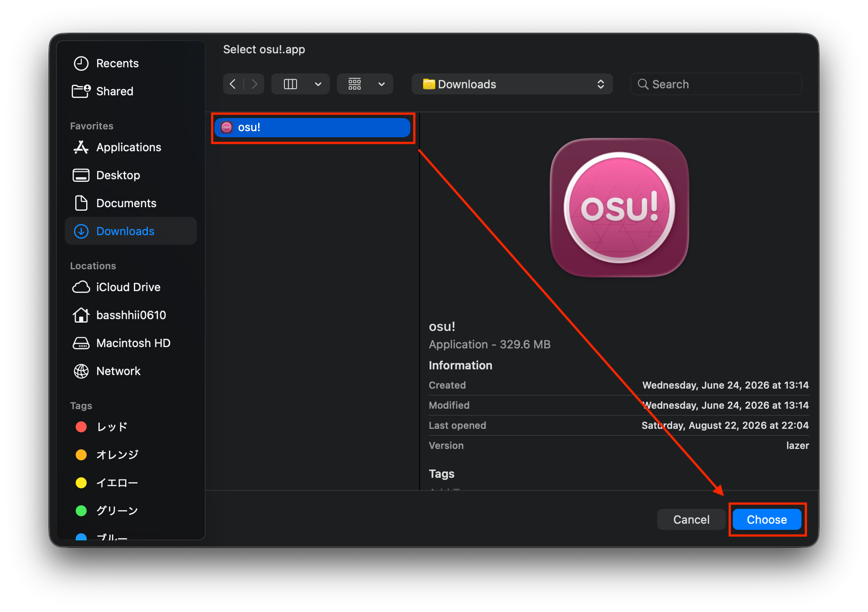Expand the grouping options dropdown chevron

pos(381,84)
